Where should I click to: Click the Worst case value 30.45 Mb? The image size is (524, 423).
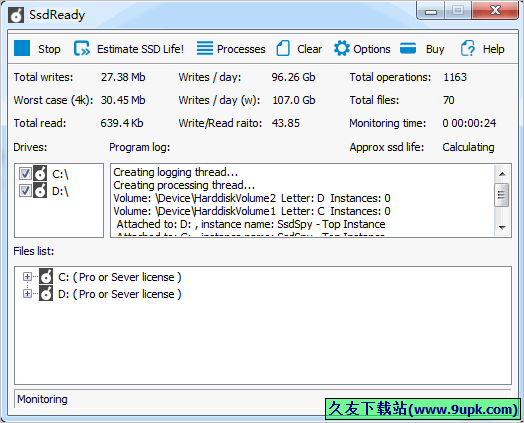123,100
